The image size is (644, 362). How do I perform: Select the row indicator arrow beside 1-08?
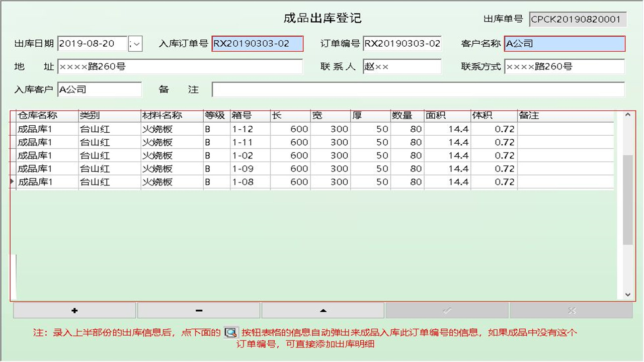tap(12, 182)
